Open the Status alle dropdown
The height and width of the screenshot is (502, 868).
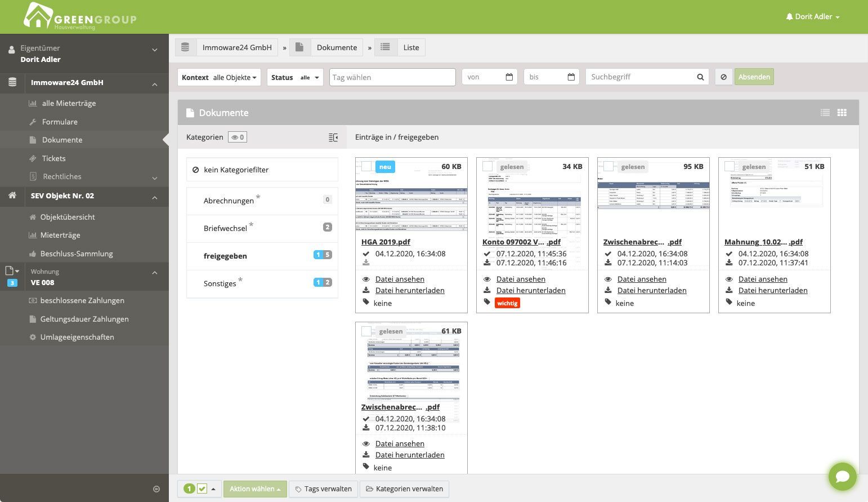[x=295, y=77]
